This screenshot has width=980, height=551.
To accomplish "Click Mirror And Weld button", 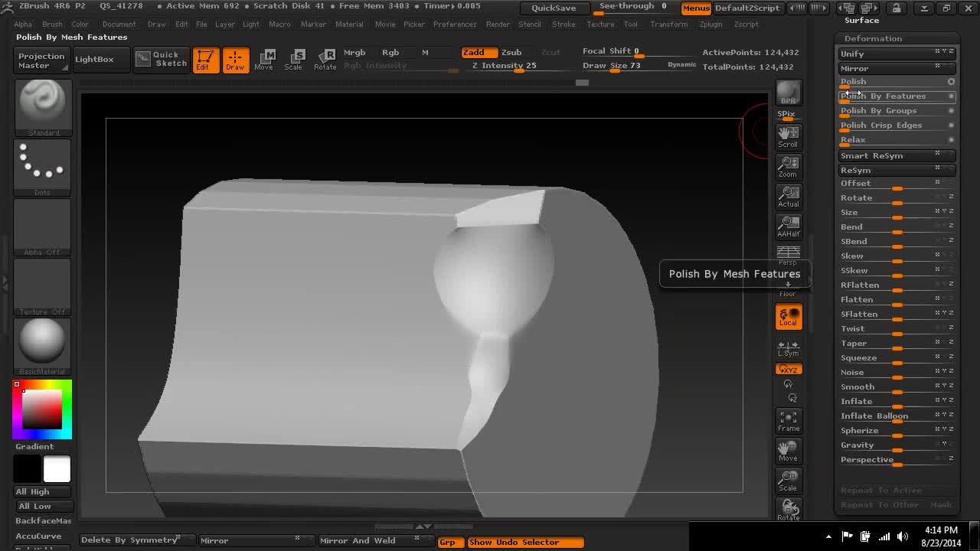I will pyautogui.click(x=375, y=540).
